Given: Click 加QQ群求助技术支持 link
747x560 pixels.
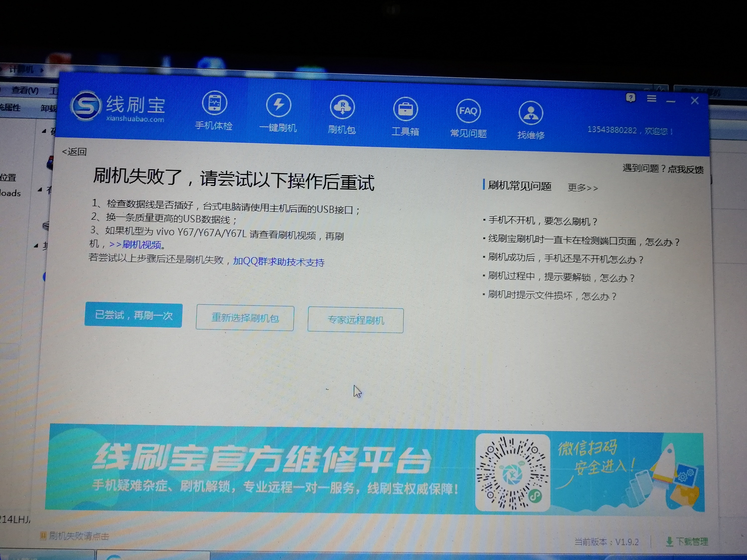Looking at the screenshot, I should coord(279,262).
